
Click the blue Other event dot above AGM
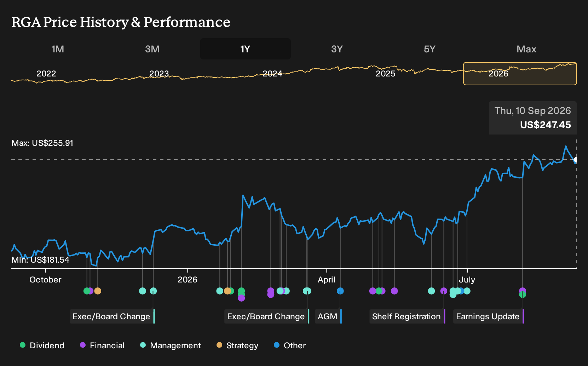(x=340, y=291)
